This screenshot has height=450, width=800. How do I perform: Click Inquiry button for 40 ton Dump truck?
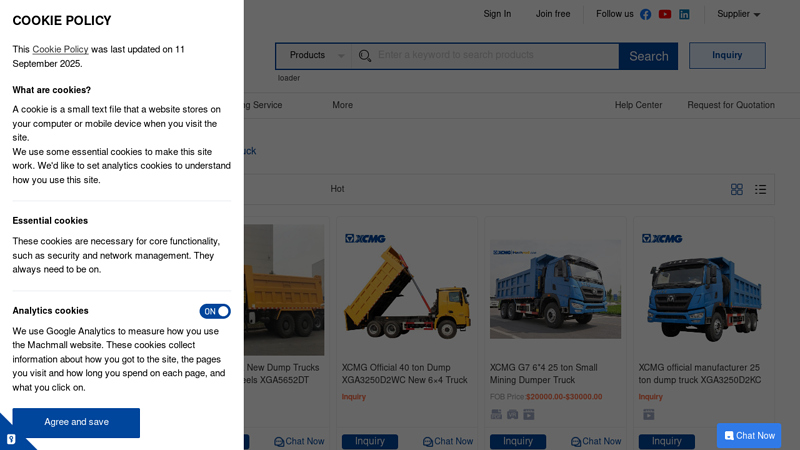370,441
